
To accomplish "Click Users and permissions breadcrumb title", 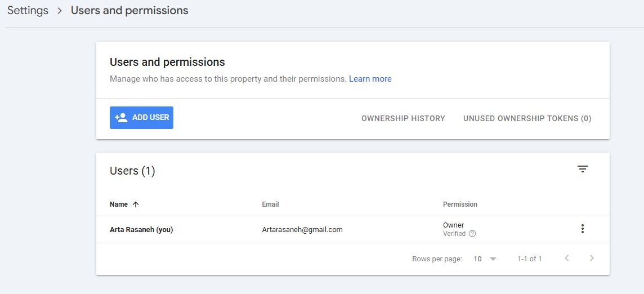I will coord(129,11).
